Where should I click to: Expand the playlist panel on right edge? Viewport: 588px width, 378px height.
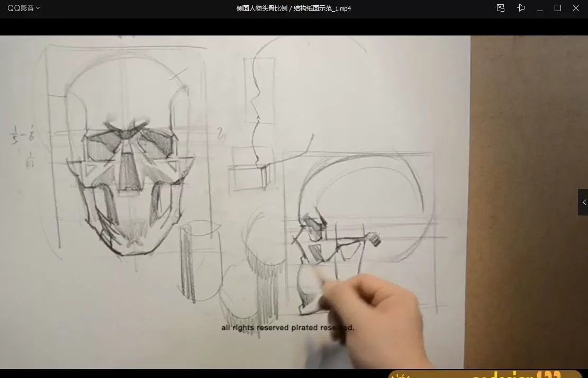point(583,202)
